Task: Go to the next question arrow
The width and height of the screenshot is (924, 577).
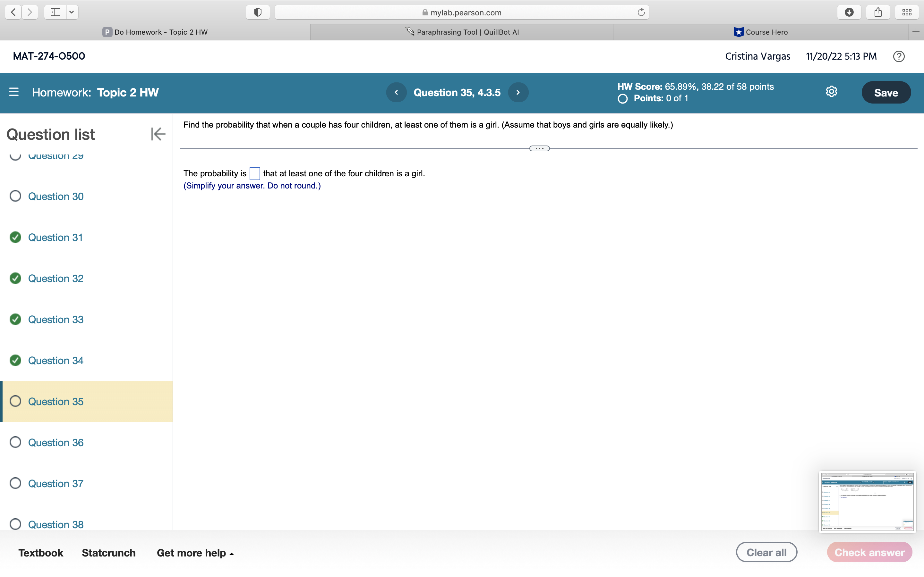Action: [518, 92]
